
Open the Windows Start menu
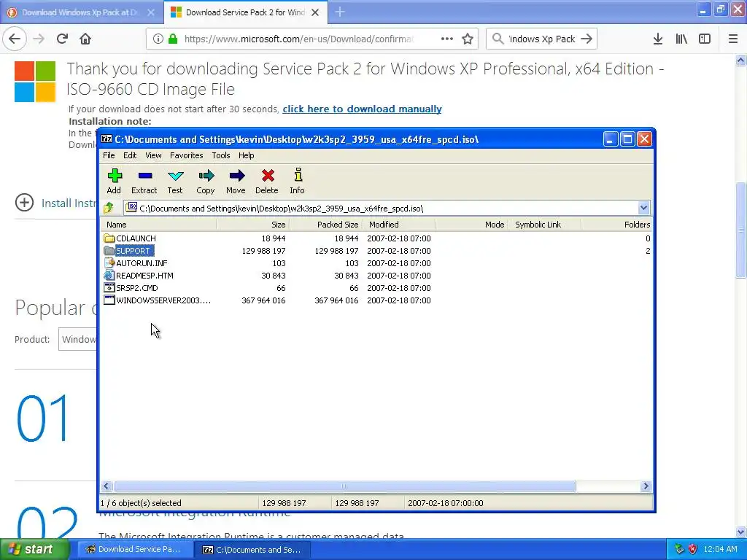[34, 550]
